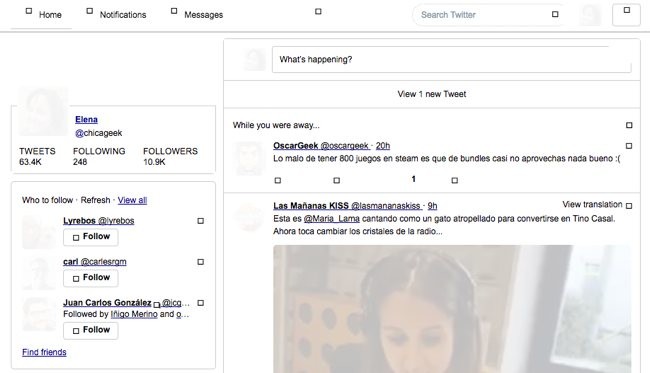Click the What's happening compose box

click(x=451, y=60)
